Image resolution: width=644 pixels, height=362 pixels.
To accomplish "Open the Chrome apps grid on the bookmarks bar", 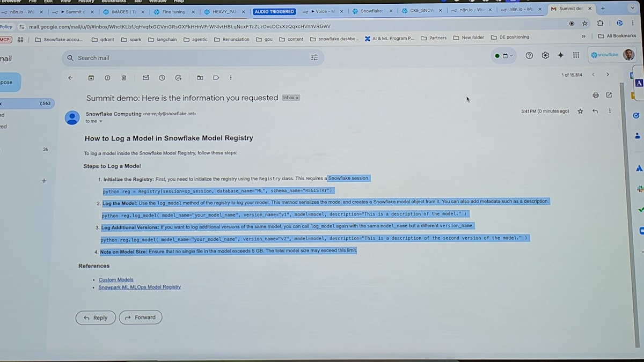I will click(20, 39).
